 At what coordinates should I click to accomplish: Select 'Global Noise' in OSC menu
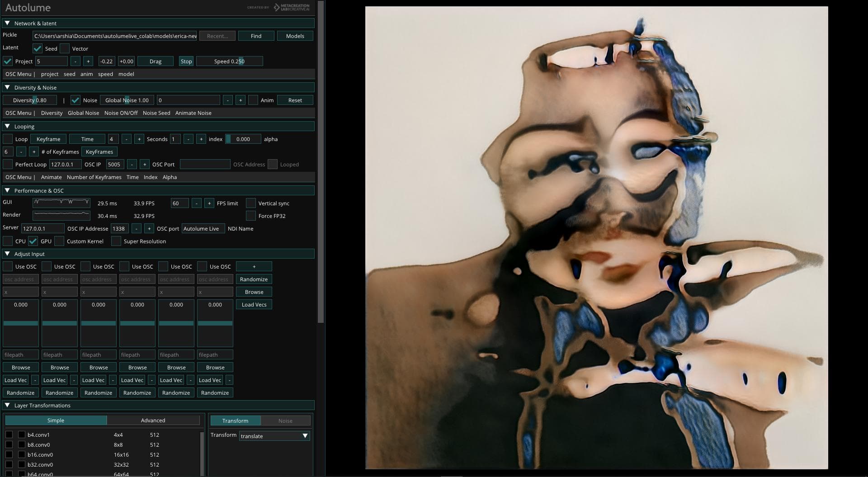(x=83, y=113)
